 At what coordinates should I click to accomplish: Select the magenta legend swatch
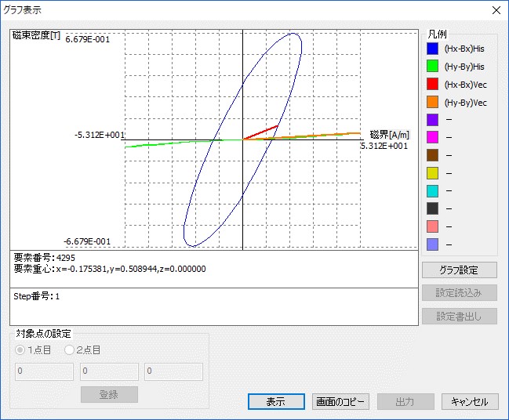click(x=432, y=137)
